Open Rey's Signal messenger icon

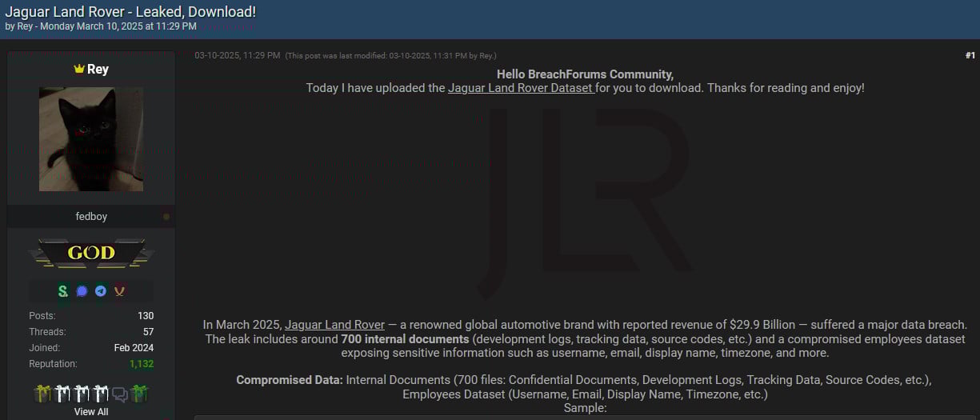pyautogui.click(x=82, y=291)
